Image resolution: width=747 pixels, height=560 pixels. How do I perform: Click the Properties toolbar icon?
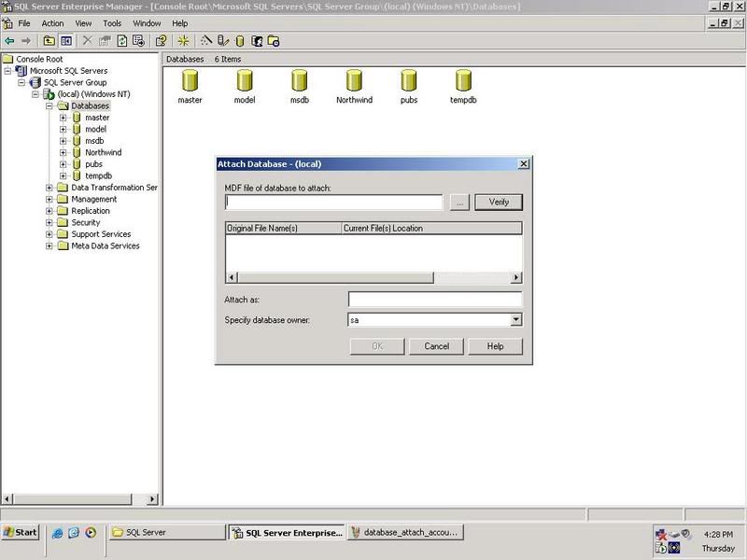click(105, 41)
